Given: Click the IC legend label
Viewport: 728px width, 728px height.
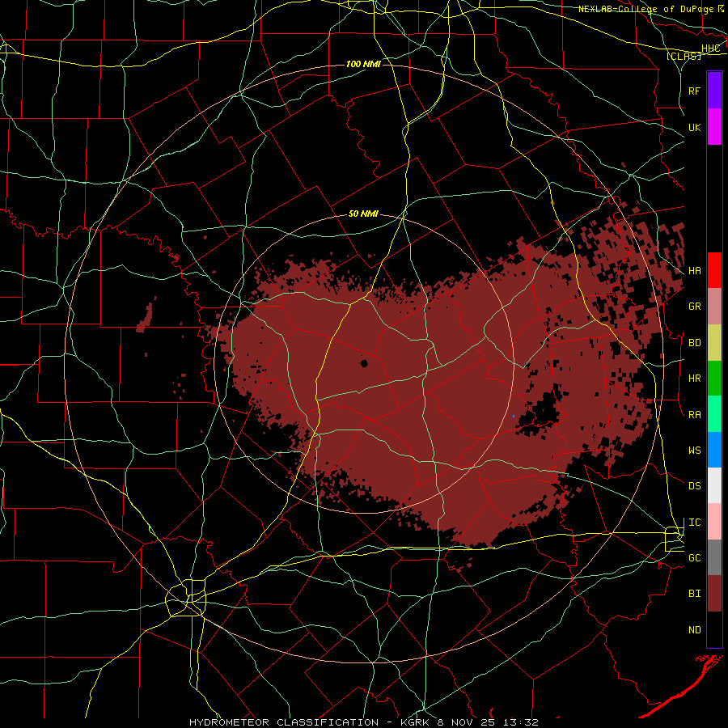Looking at the screenshot, I should pos(694,523).
